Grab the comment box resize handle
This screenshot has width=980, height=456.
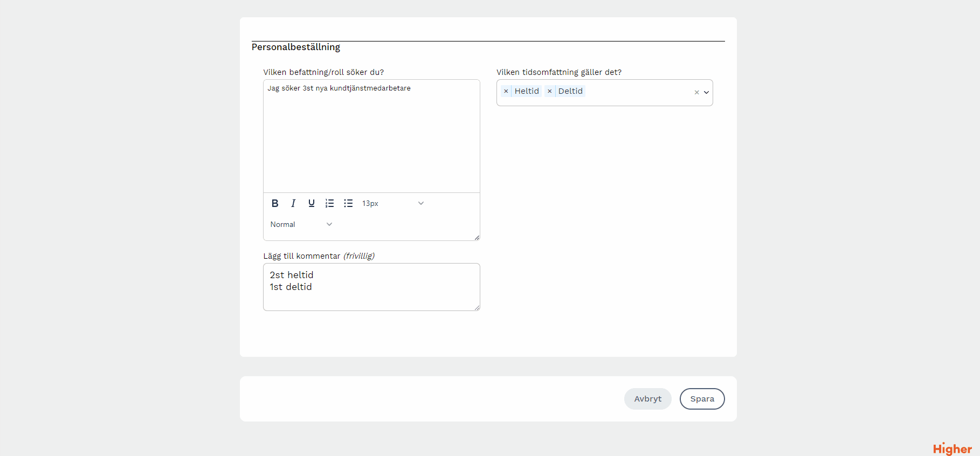(477, 308)
